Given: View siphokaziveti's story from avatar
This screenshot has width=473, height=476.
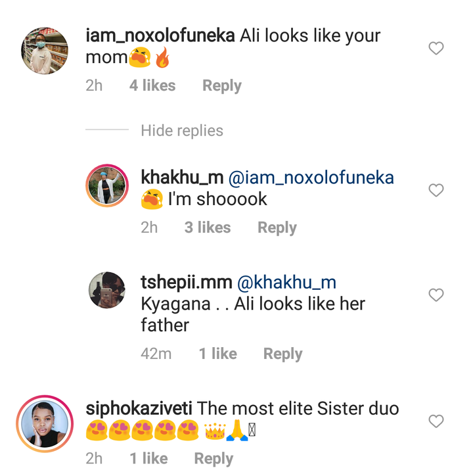Looking at the screenshot, I should (x=45, y=423).
